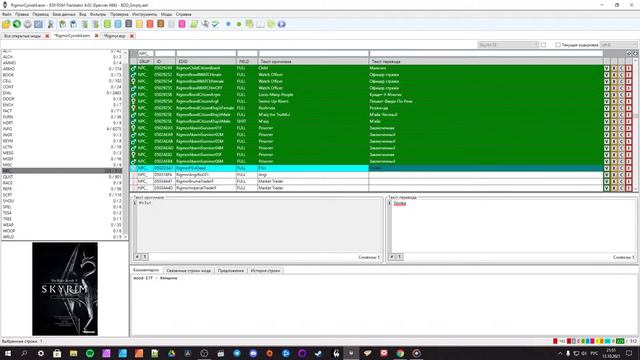Click the green round arrow toolbar icon
This screenshot has height=360, width=640.
[x=17, y=24]
